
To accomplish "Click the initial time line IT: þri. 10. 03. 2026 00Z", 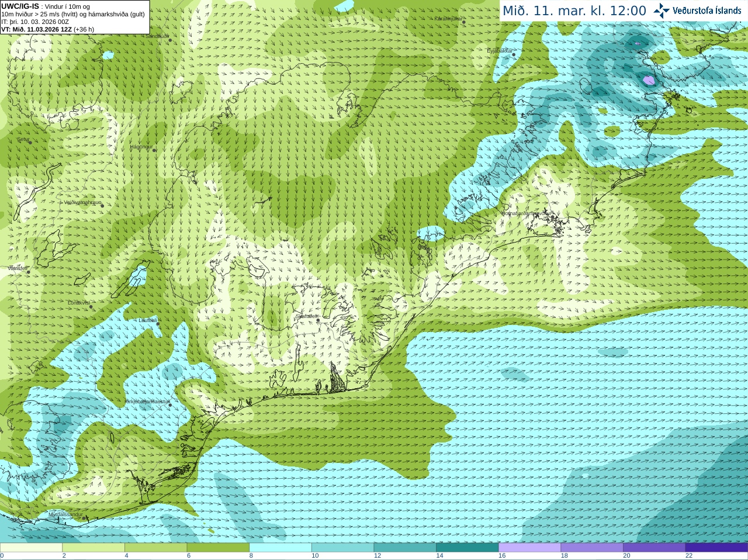I will 35,22.
